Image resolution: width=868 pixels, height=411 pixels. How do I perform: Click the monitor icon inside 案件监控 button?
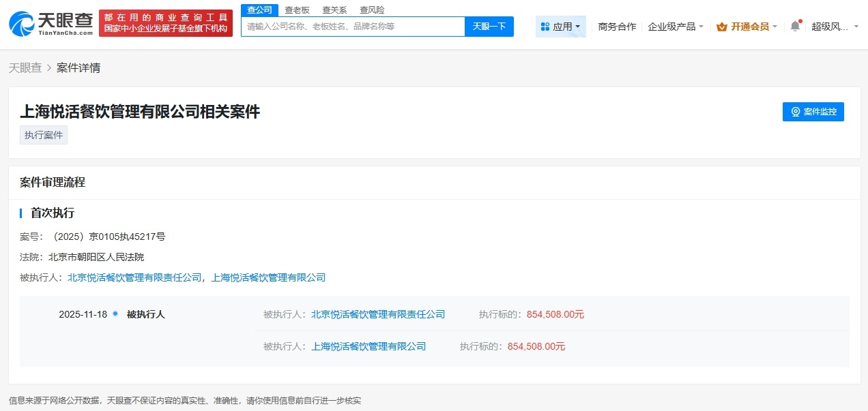(794, 112)
